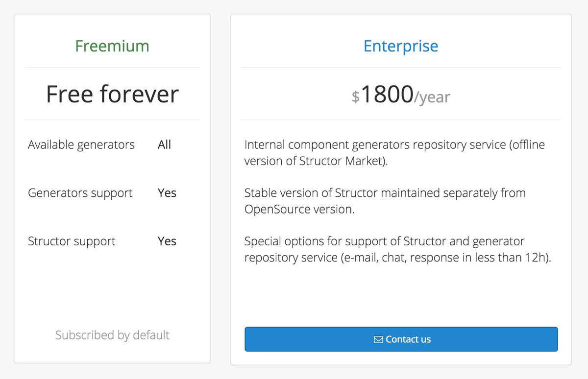Click the Available generators label
Screen dimensions: 588x379
point(81,144)
